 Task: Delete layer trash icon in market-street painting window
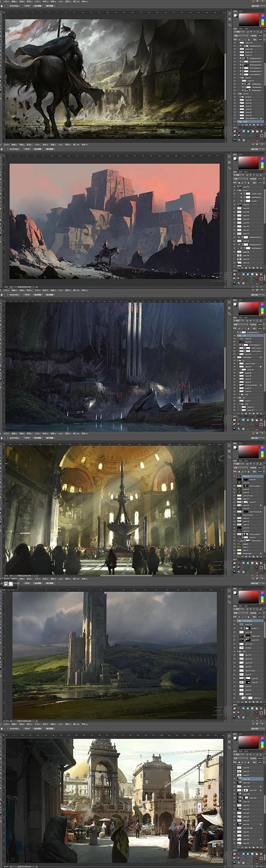point(261,847)
